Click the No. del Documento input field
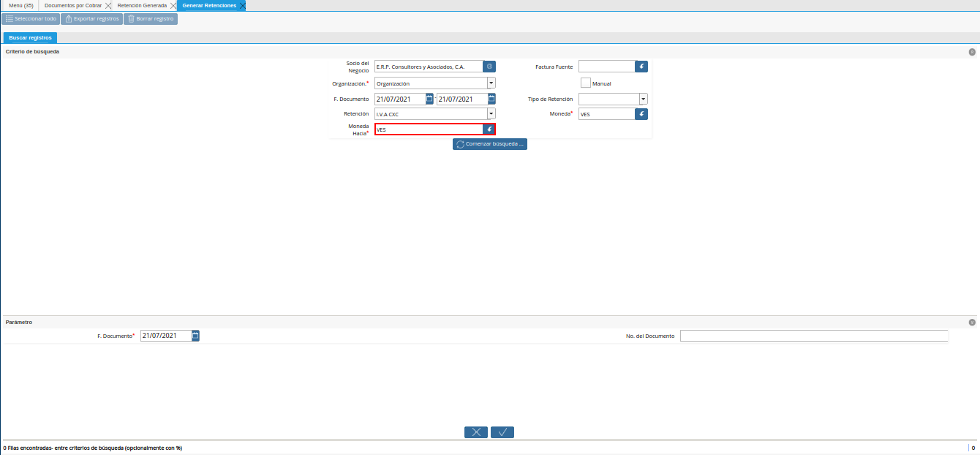The width and height of the screenshot is (980, 455). click(x=814, y=336)
